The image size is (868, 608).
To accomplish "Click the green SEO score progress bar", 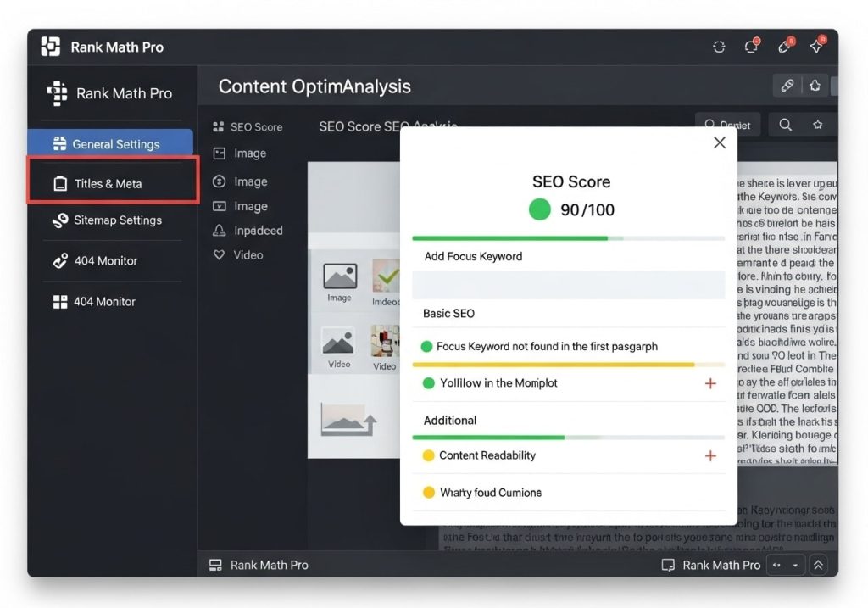I will pos(569,238).
